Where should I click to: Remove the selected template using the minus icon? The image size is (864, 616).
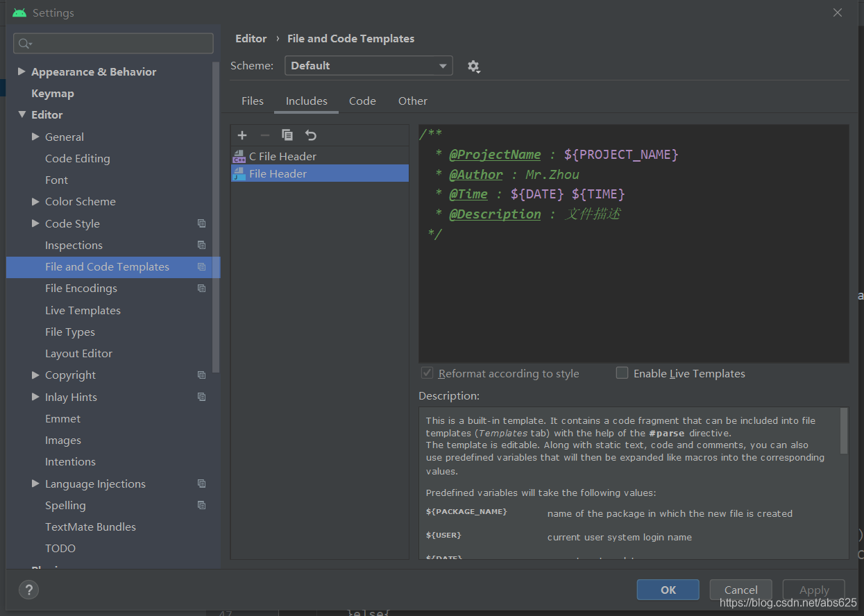[264, 135]
